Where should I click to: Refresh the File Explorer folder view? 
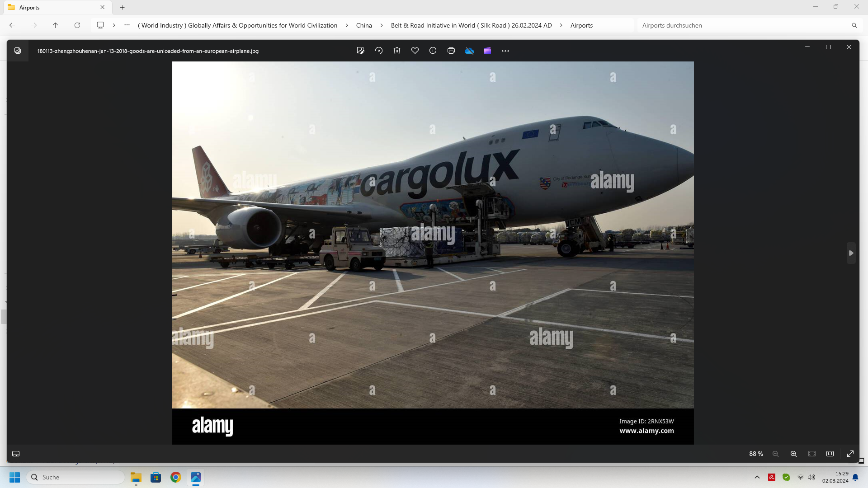tap(77, 25)
